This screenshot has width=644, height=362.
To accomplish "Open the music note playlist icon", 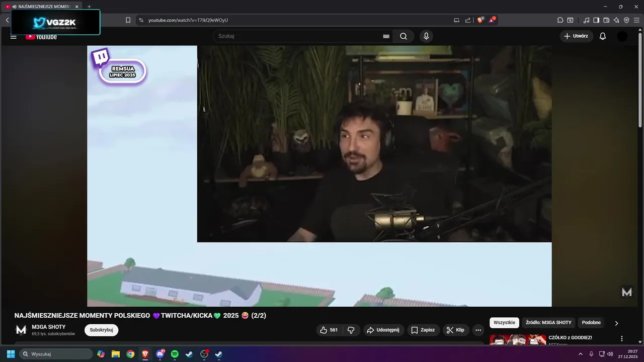I will (x=586, y=20).
